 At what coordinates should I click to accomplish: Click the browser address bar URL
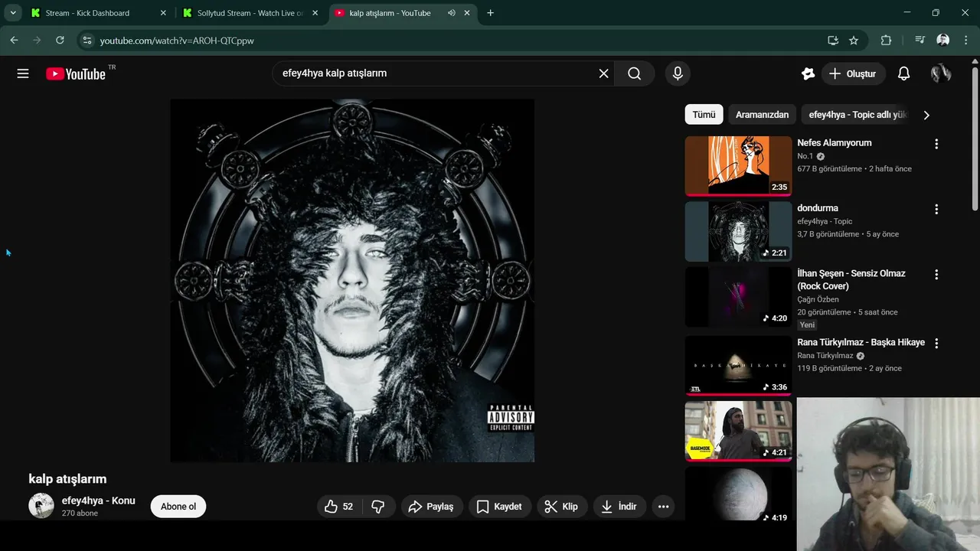point(177,41)
